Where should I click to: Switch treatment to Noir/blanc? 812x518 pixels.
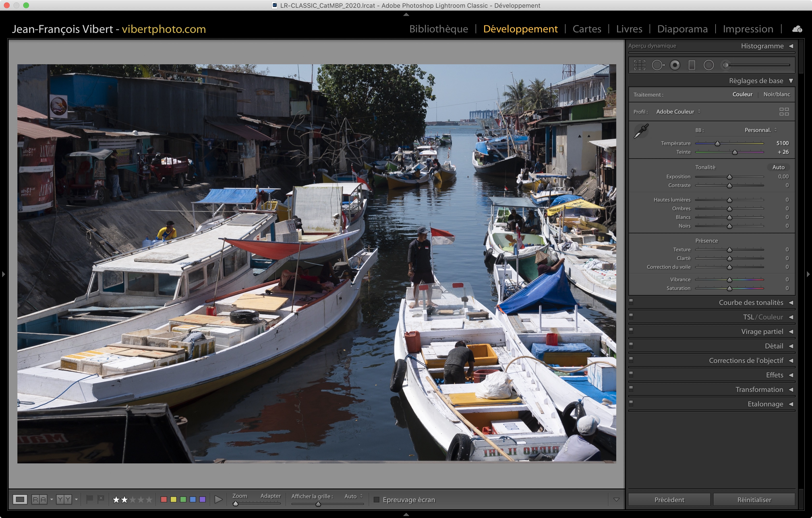click(x=776, y=94)
